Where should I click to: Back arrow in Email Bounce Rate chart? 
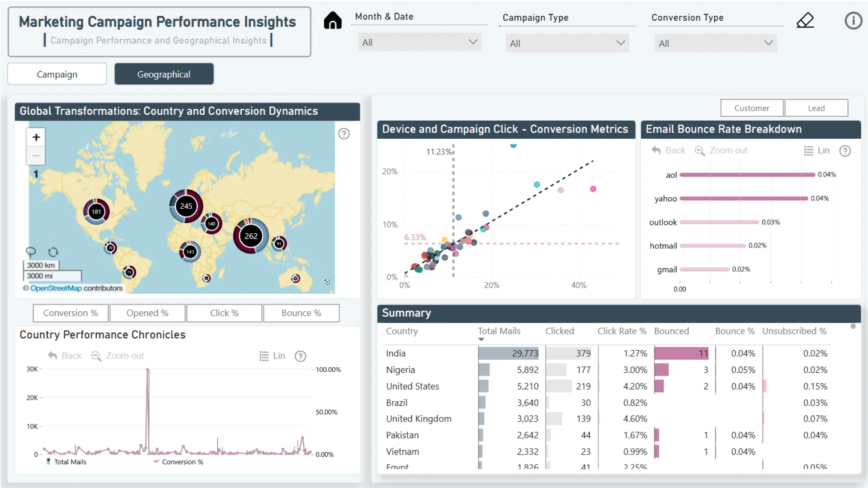(x=656, y=150)
